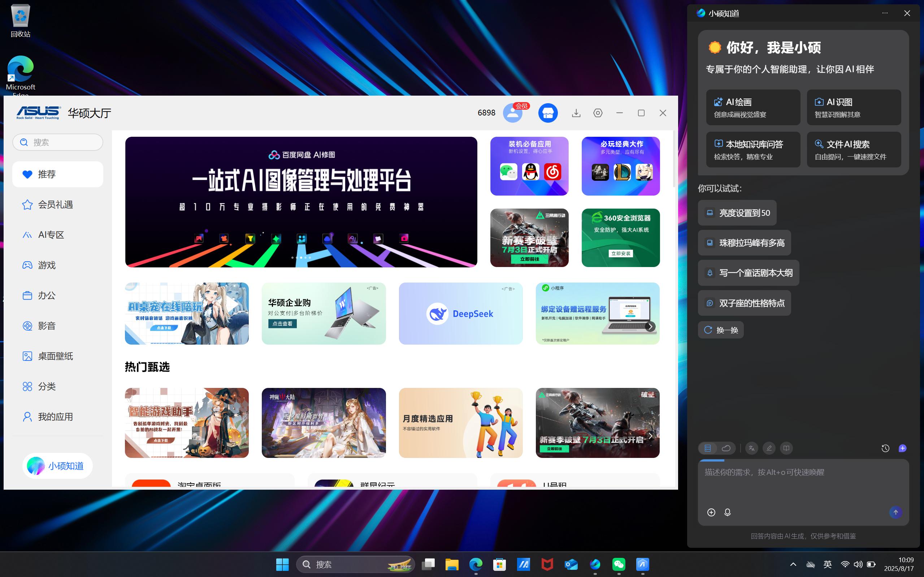Click the Windows Start button on taskbar
Screen dimensions: 924x577
point(283,564)
